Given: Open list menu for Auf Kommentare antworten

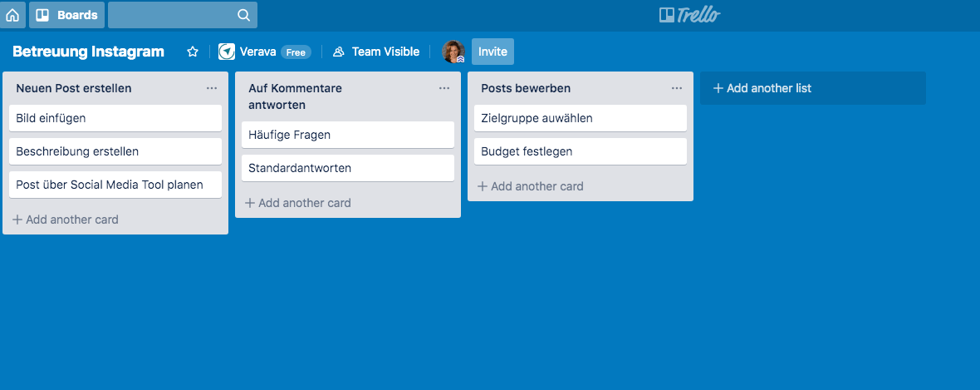Looking at the screenshot, I should 444,88.
